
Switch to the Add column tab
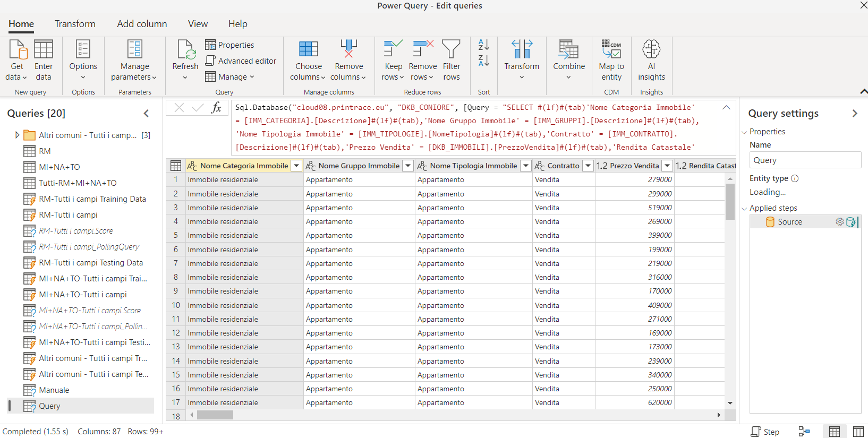click(142, 24)
